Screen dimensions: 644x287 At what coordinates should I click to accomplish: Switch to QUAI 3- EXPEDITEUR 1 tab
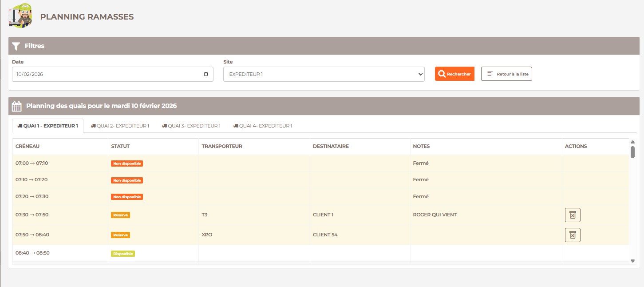pyautogui.click(x=191, y=126)
